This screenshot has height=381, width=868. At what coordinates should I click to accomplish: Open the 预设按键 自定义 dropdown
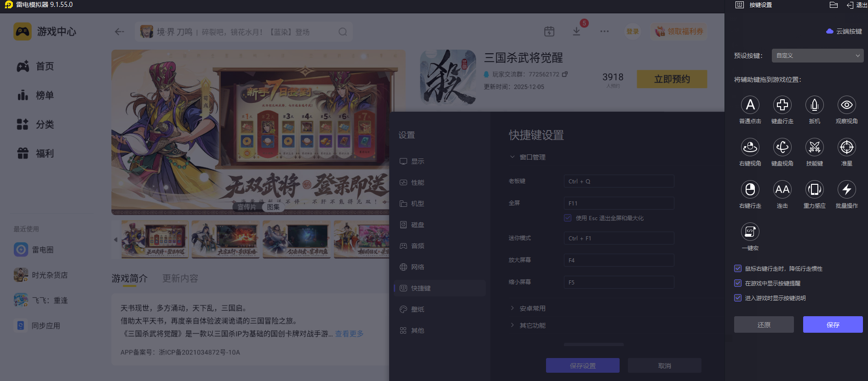(817, 56)
